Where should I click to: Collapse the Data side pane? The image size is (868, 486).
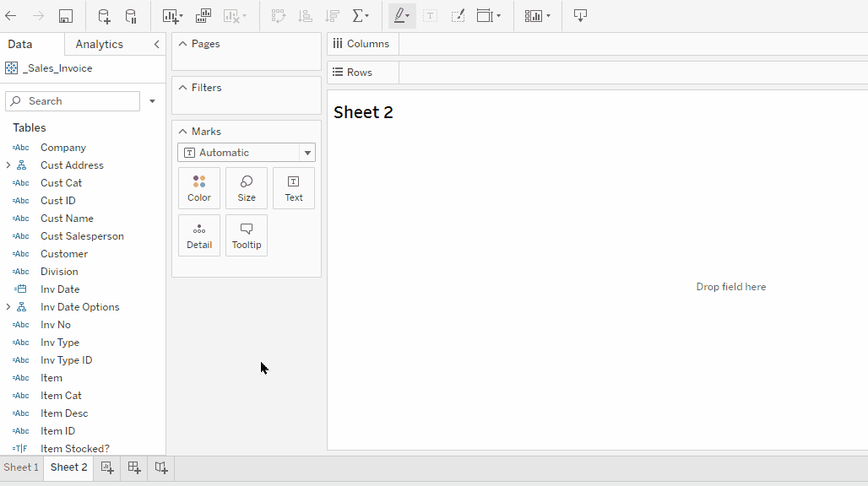pos(156,44)
